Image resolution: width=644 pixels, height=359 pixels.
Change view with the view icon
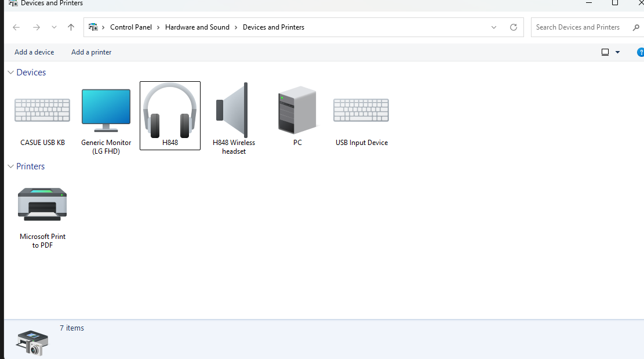[x=605, y=52]
